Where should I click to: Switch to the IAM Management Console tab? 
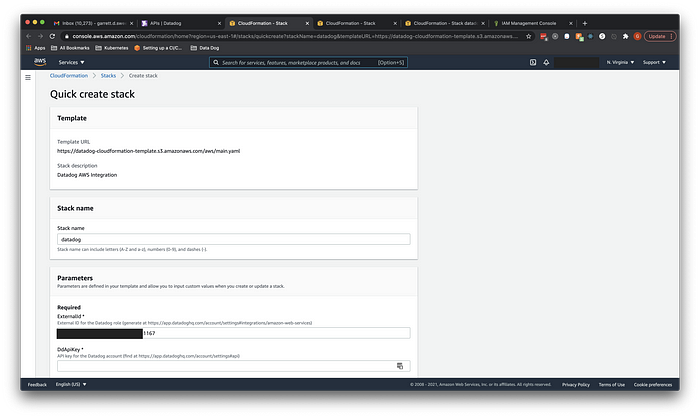532,23
